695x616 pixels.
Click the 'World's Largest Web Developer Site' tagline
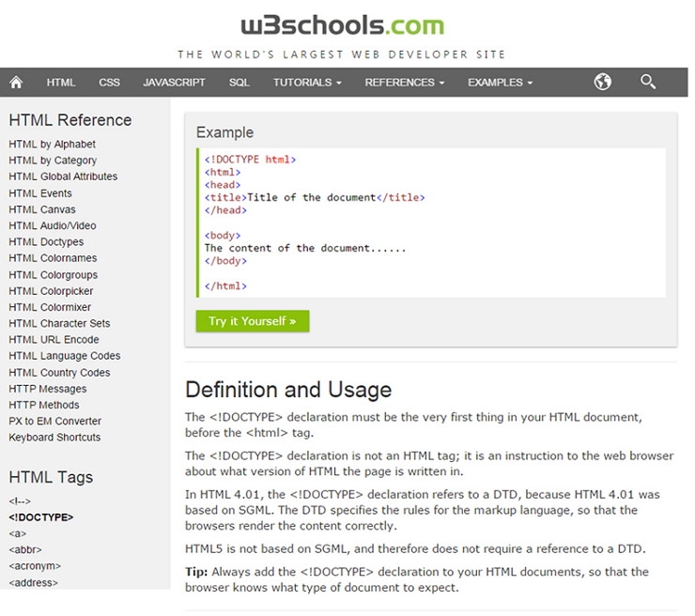(341, 54)
